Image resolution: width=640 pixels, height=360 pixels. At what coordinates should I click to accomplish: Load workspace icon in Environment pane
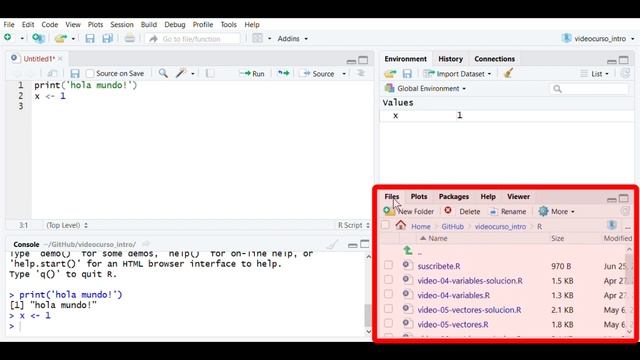tap(390, 74)
